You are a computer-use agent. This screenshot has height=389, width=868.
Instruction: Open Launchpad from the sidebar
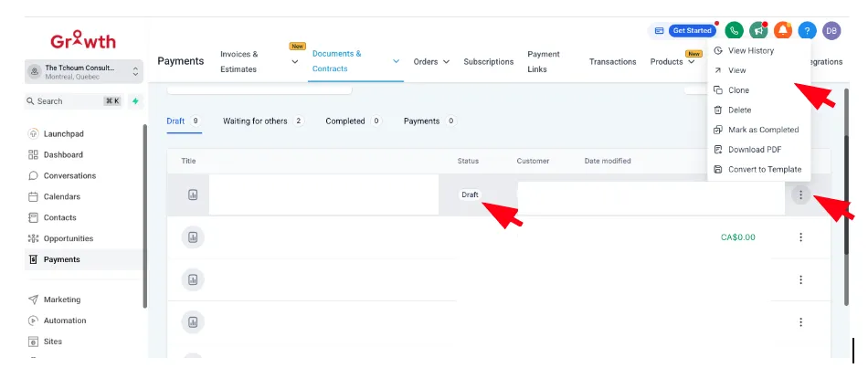(x=63, y=134)
